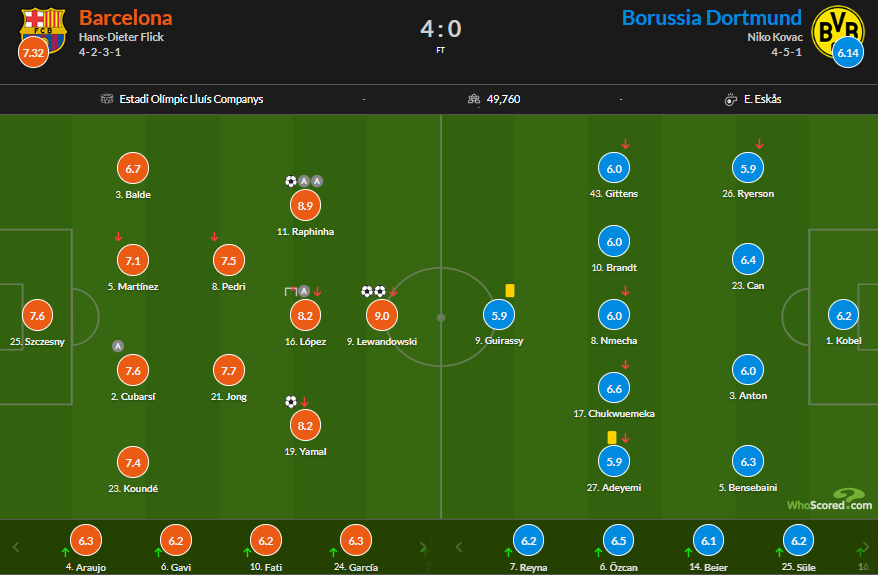Open the Borussia Dortmund team name link

pos(712,18)
